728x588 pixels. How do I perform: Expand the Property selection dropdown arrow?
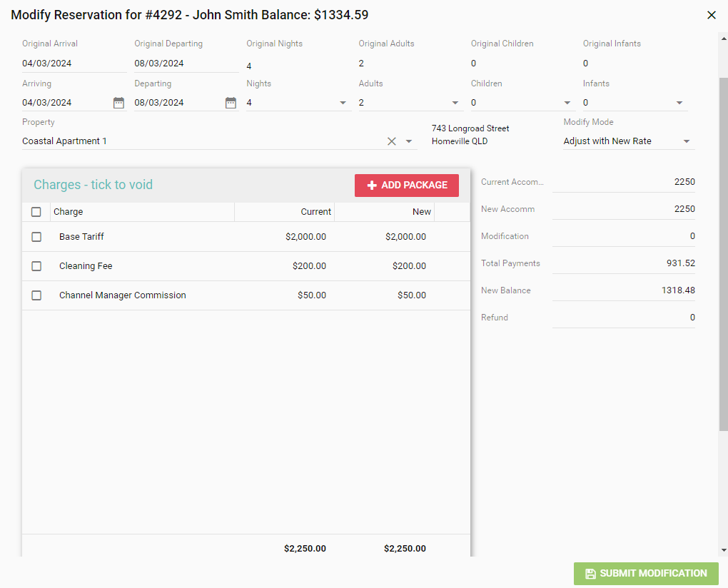point(409,141)
